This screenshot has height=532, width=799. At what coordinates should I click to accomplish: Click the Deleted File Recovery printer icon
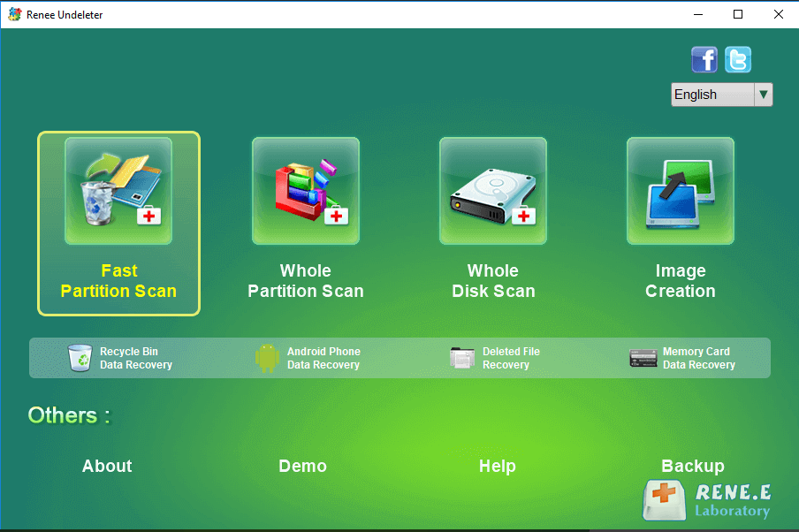pyautogui.click(x=462, y=358)
